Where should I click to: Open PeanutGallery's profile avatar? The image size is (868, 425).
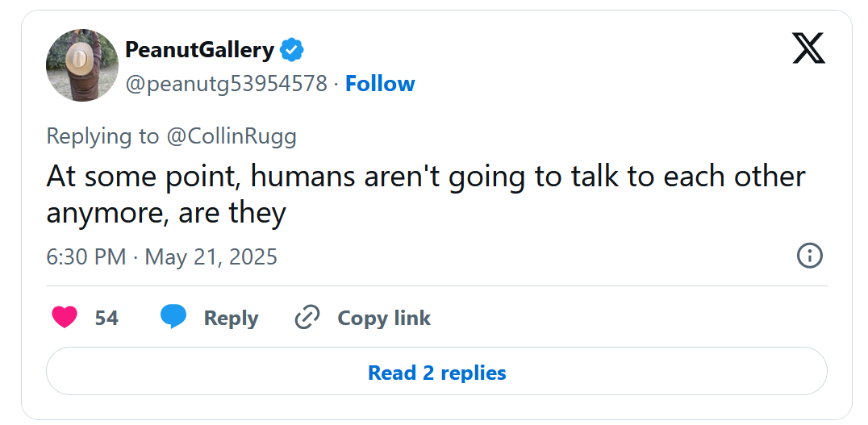82,65
